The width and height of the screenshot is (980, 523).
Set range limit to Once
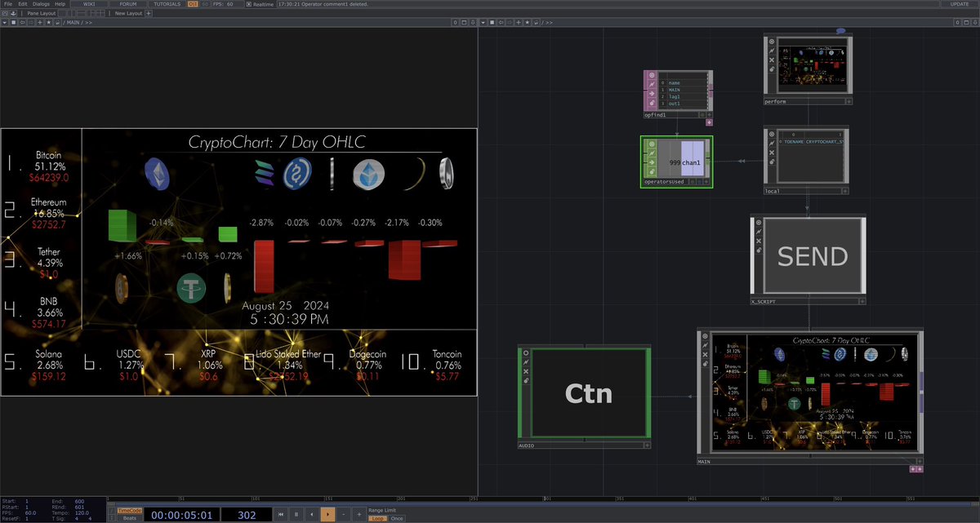tap(397, 518)
